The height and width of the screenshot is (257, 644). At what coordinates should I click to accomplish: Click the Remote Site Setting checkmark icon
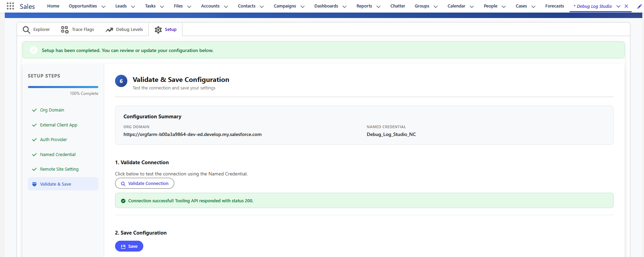[34, 169]
